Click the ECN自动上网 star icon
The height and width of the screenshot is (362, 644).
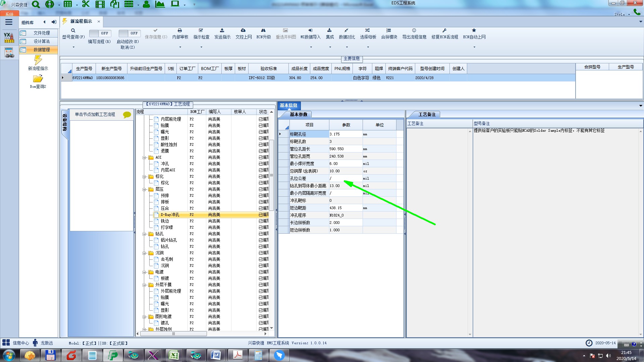coord(474,31)
